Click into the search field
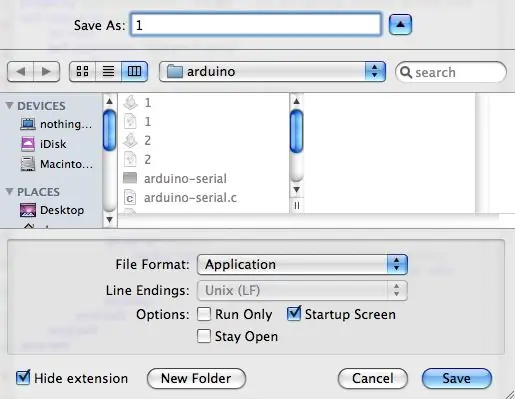Viewport: 515px width, 399px height. pyautogui.click(x=451, y=72)
